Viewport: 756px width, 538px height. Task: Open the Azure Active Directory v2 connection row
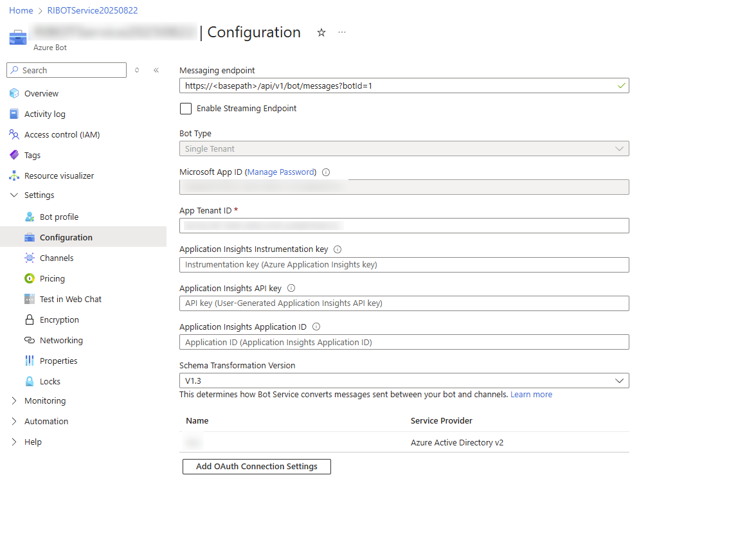[404, 442]
